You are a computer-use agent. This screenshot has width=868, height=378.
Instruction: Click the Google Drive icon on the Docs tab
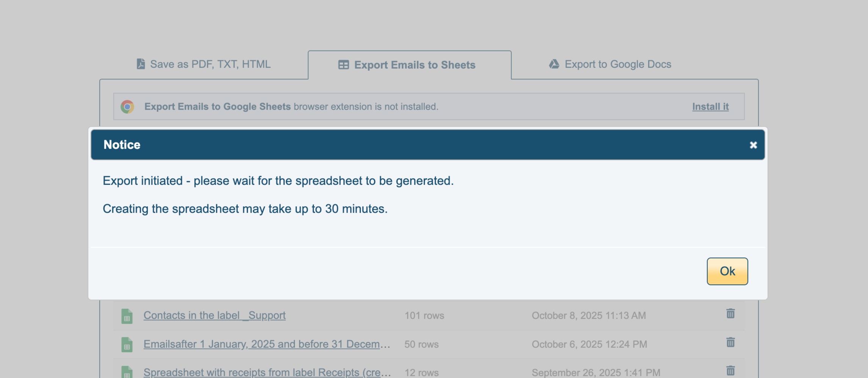coord(554,64)
